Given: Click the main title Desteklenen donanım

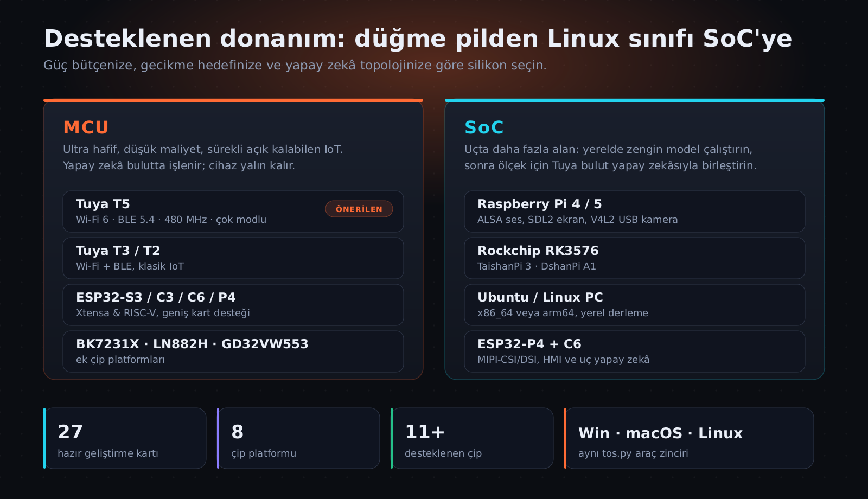Looking at the screenshot, I should pos(418,39).
